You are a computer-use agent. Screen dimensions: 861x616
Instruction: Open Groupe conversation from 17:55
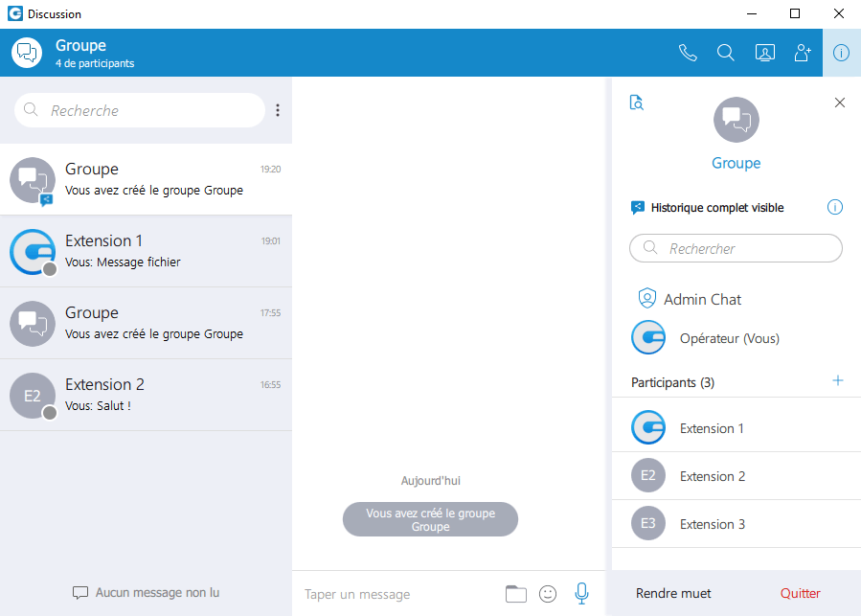tap(147, 324)
